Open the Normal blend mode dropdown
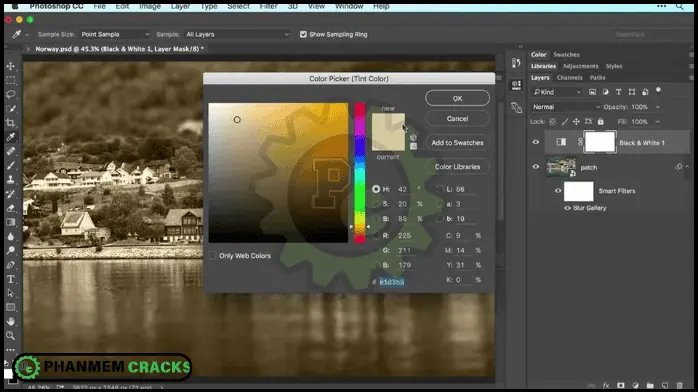Screen dimensions: 698x392 point(566,107)
